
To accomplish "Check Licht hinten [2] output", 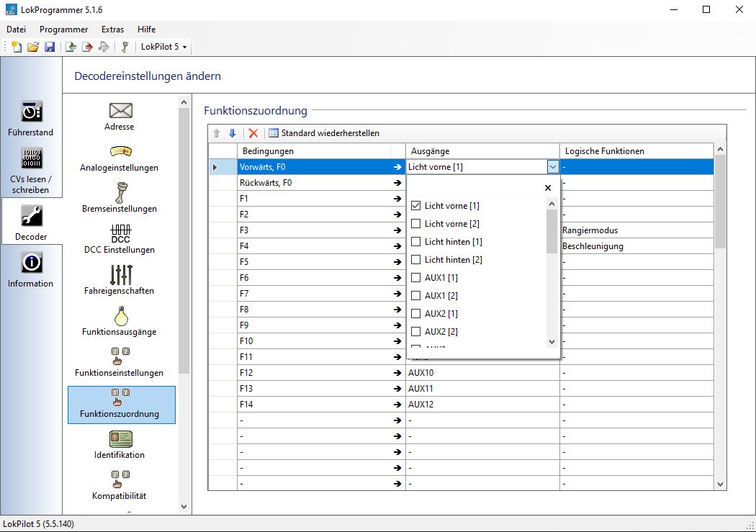I will coord(415,260).
